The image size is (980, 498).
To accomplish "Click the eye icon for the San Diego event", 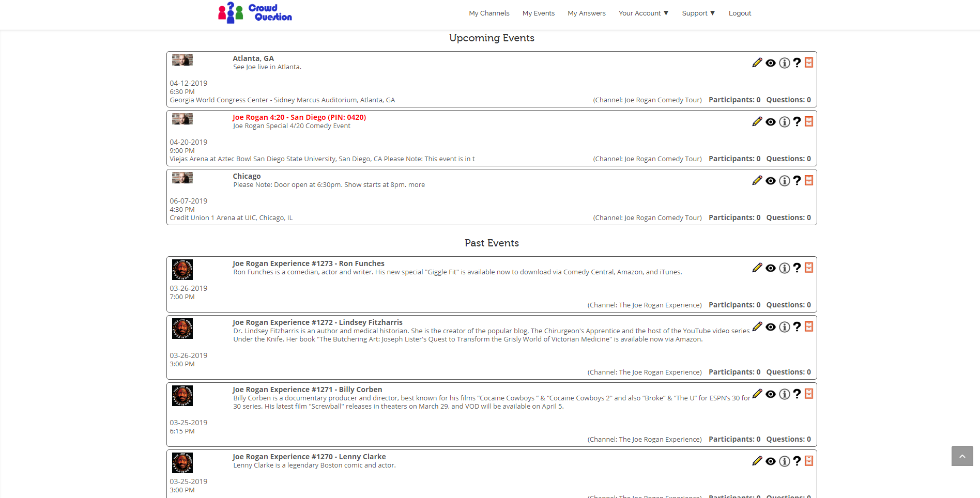I will coord(771,122).
